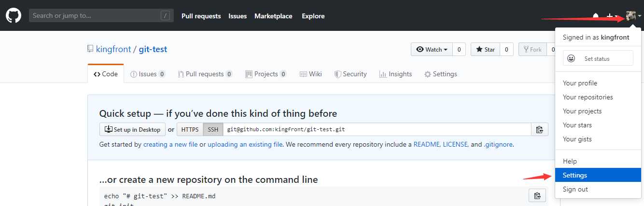
Task: Click the watchers count 0
Action: coord(459,49)
